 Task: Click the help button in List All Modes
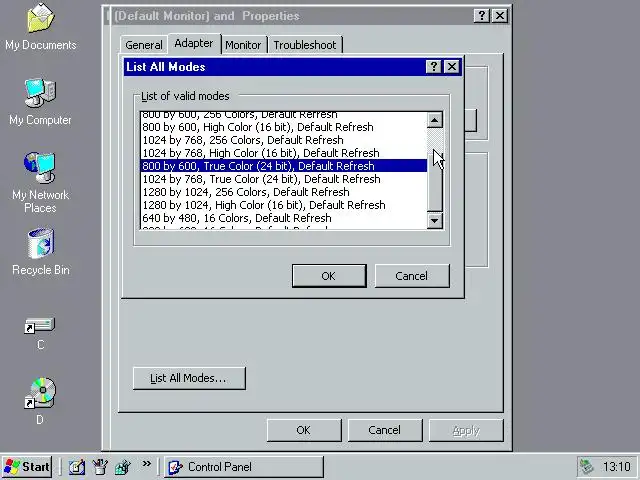pyautogui.click(x=433, y=67)
